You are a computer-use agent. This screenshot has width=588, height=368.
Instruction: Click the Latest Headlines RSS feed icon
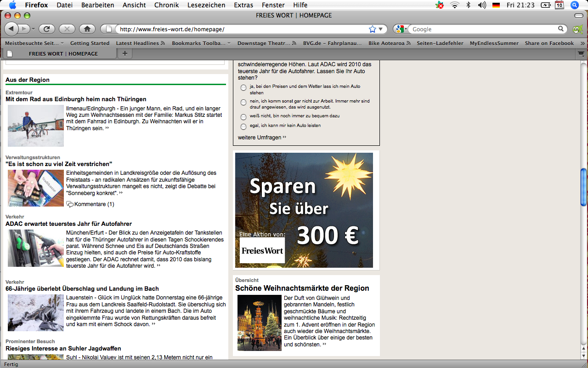pos(163,43)
